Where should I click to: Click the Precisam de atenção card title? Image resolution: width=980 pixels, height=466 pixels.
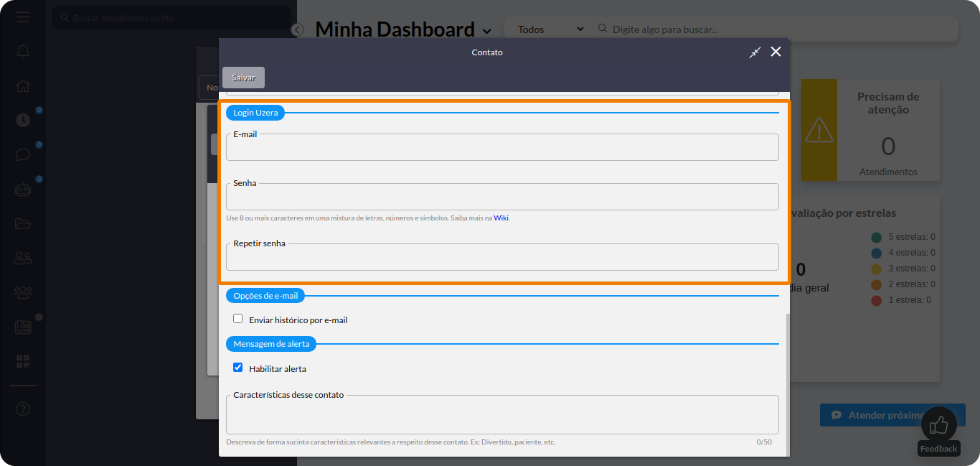888,103
